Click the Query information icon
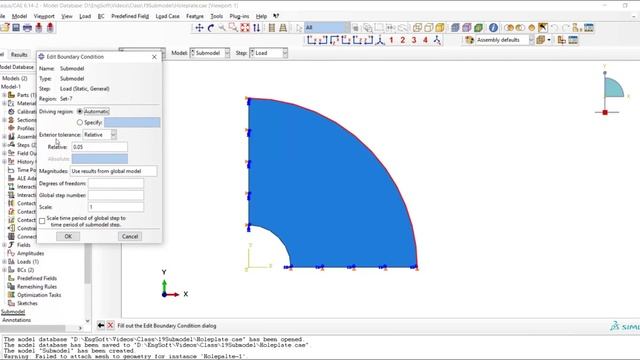This screenshot has height=360, width=640. pyautogui.click(x=493, y=28)
